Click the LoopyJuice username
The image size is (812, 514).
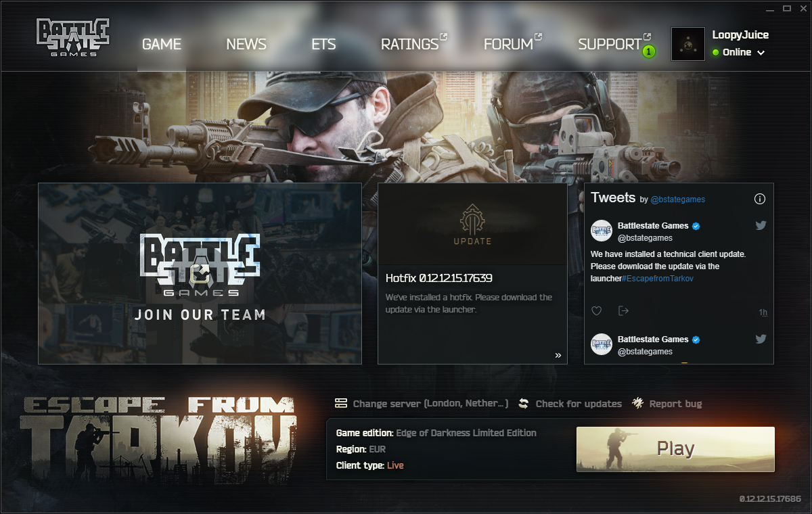(740, 34)
